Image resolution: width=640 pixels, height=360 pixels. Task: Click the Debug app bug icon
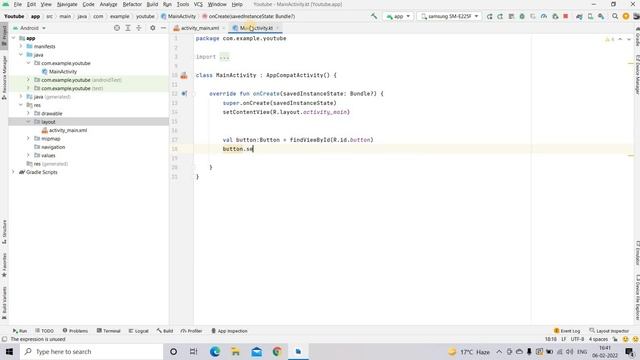tap(522, 16)
